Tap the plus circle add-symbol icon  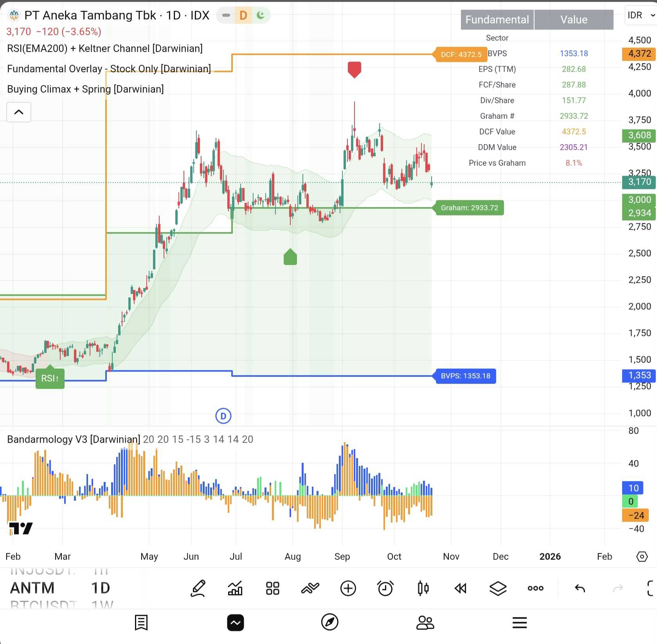348,588
